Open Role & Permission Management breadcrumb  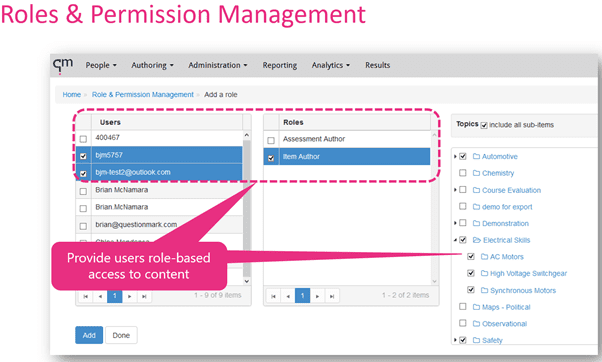tap(142, 94)
